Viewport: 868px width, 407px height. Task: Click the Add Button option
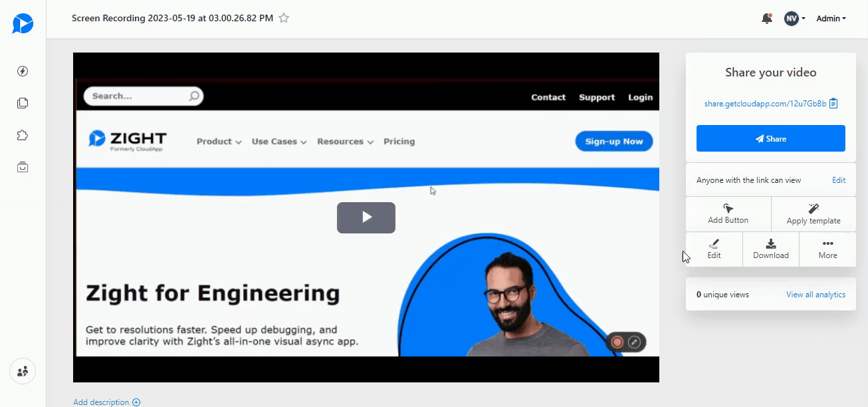tap(728, 213)
